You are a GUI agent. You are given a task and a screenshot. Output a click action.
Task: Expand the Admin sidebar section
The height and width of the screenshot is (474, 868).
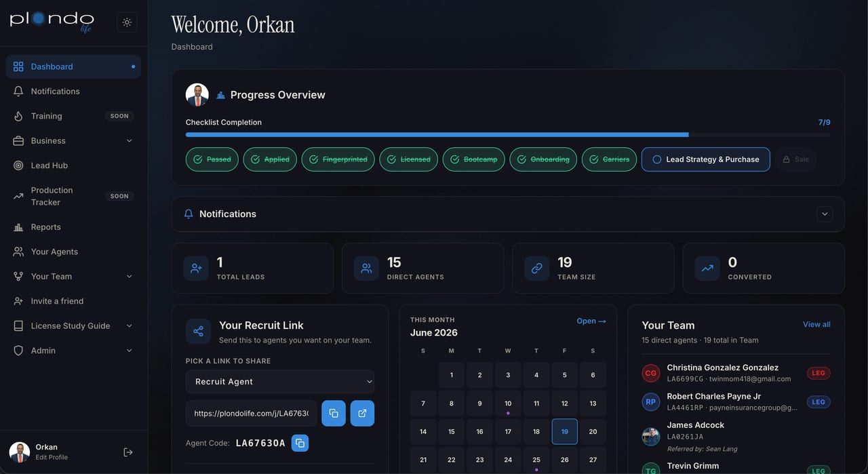[x=73, y=351]
